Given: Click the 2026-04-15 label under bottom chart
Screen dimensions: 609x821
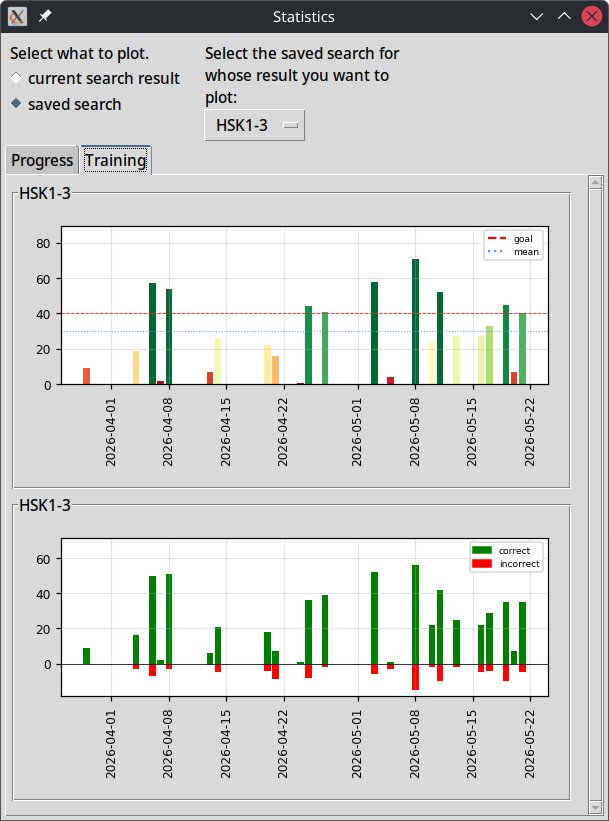Looking at the screenshot, I should 226,744.
